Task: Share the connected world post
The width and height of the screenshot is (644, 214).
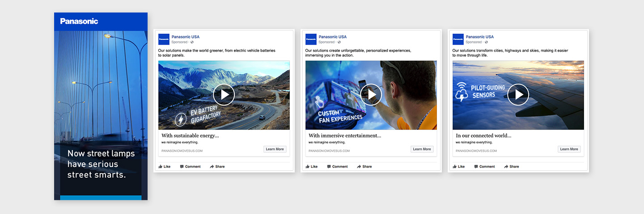Action: pyautogui.click(x=512, y=167)
